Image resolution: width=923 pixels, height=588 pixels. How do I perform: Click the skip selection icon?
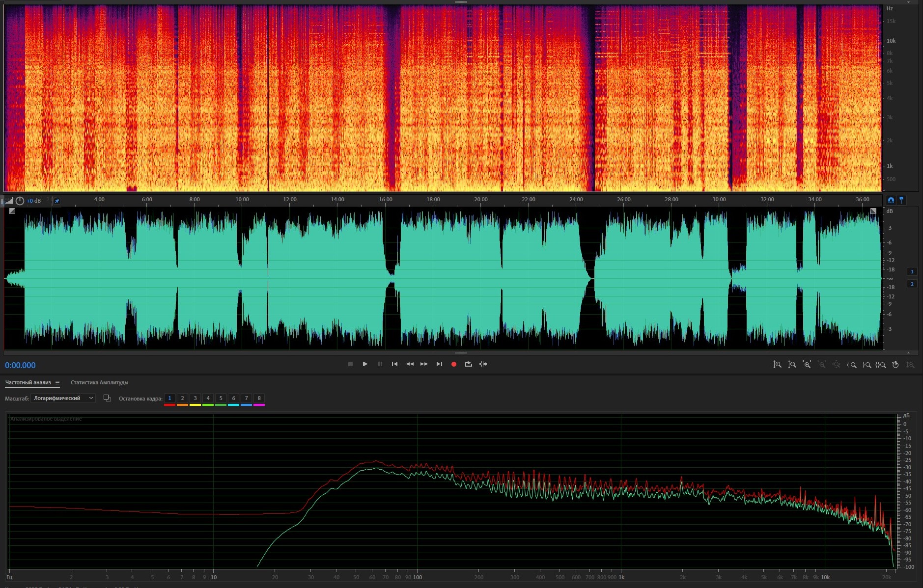point(483,364)
